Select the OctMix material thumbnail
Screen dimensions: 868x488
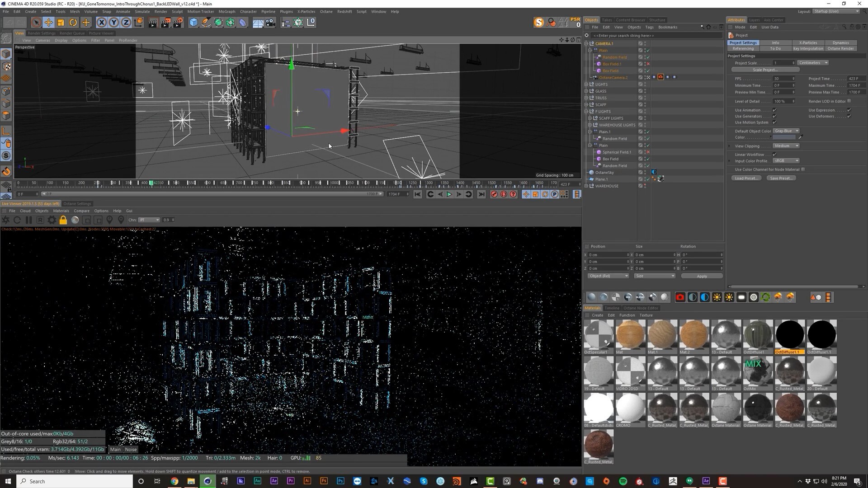point(758,371)
